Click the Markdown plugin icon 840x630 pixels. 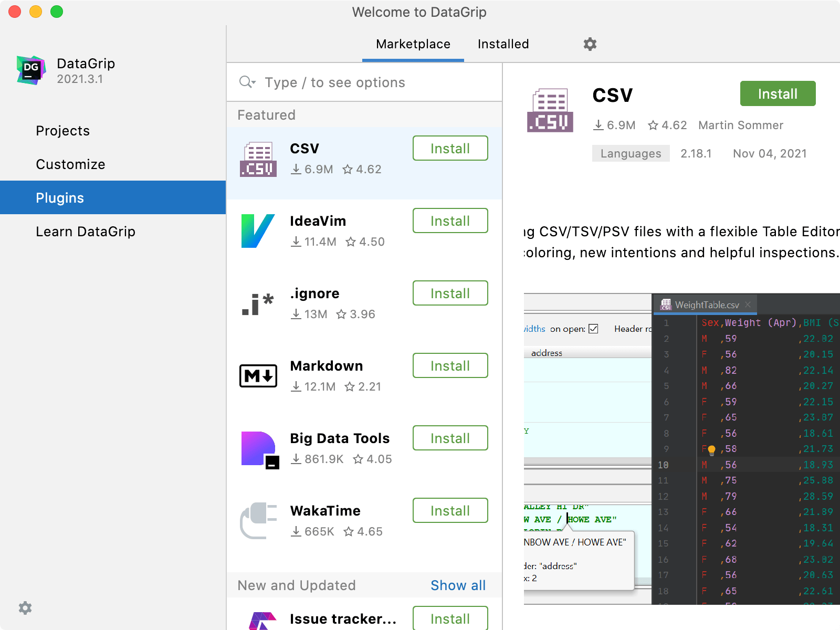258,376
